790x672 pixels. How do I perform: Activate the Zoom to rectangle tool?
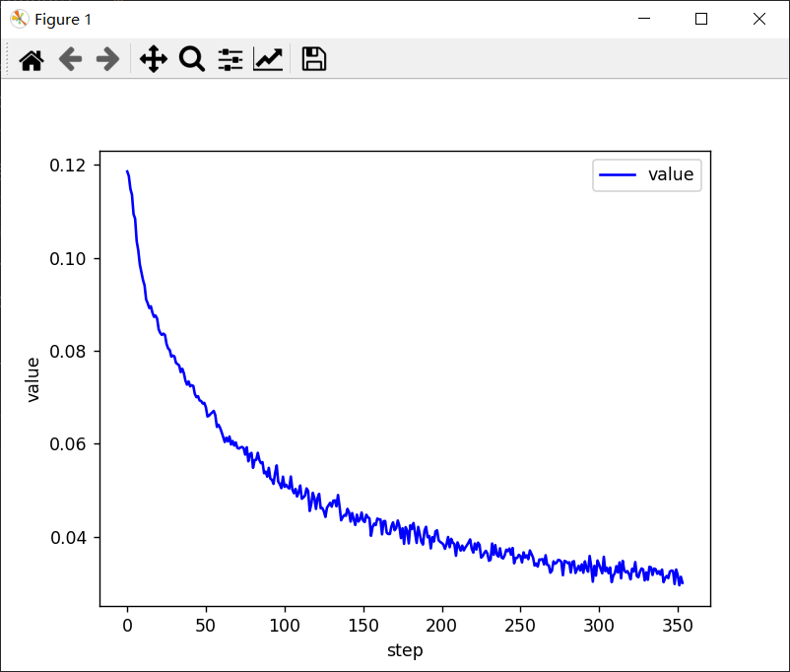pos(191,59)
